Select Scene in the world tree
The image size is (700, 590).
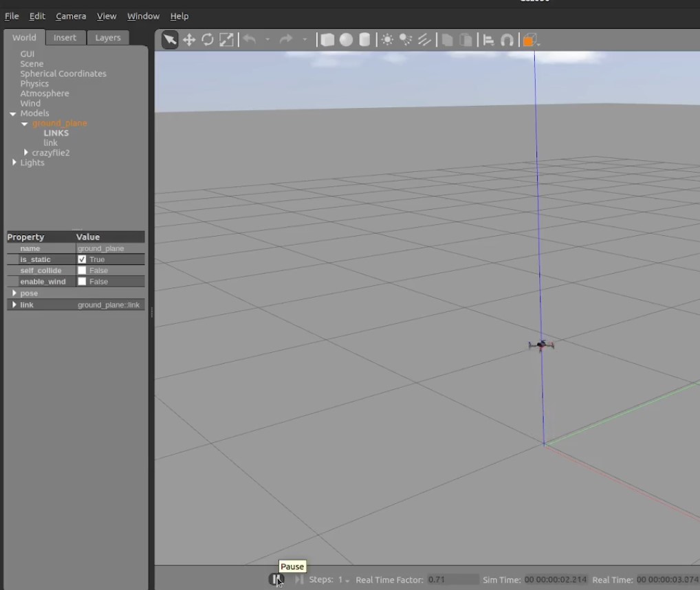coord(32,63)
